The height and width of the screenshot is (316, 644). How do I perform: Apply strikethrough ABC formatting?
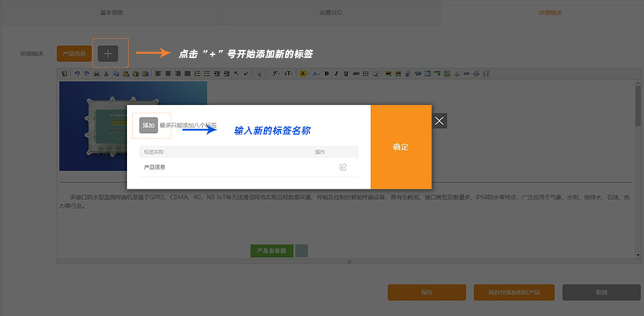(x=356, y=73)
